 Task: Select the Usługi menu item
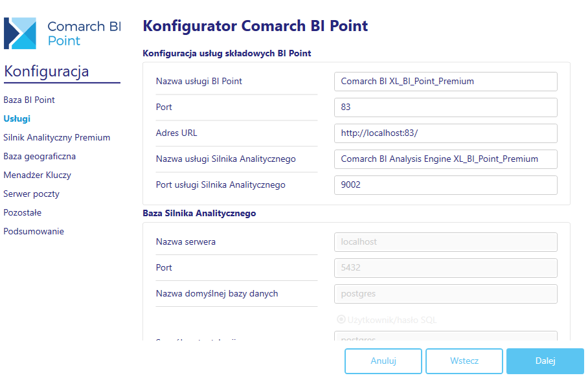tap(17, 119)
